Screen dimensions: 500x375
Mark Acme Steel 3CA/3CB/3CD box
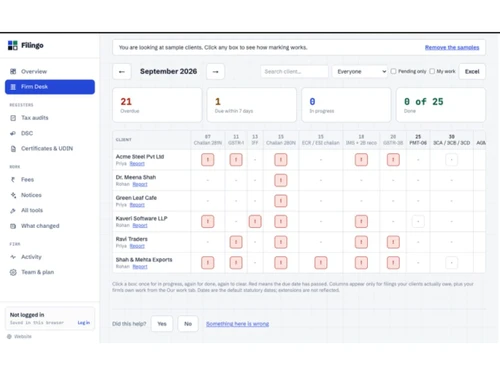tap(452, 160)
